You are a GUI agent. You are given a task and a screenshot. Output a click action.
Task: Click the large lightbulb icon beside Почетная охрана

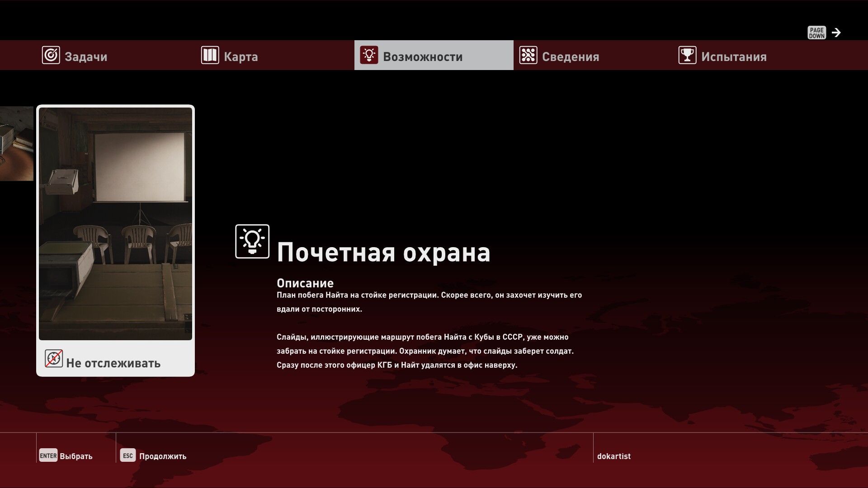pos(252,241)
